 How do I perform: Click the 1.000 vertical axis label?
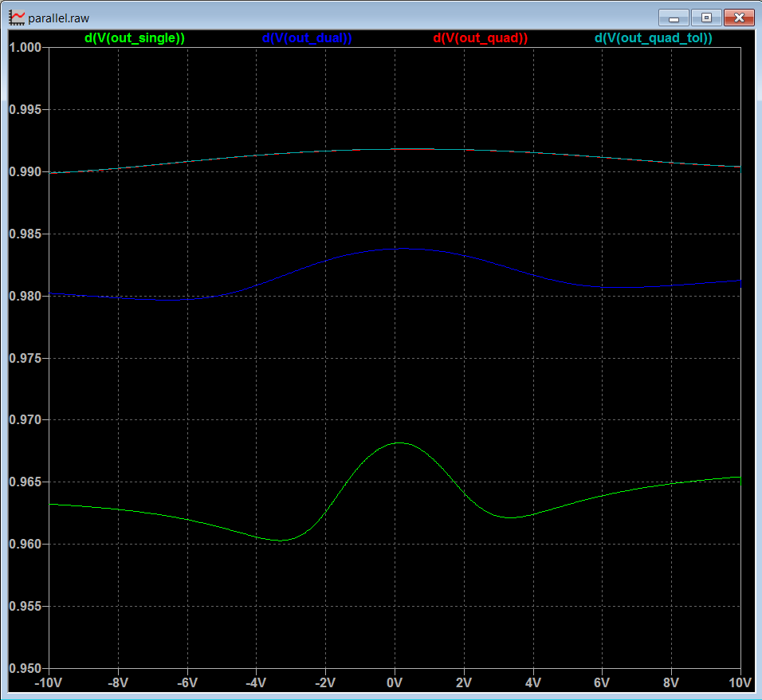click(25, 48)
